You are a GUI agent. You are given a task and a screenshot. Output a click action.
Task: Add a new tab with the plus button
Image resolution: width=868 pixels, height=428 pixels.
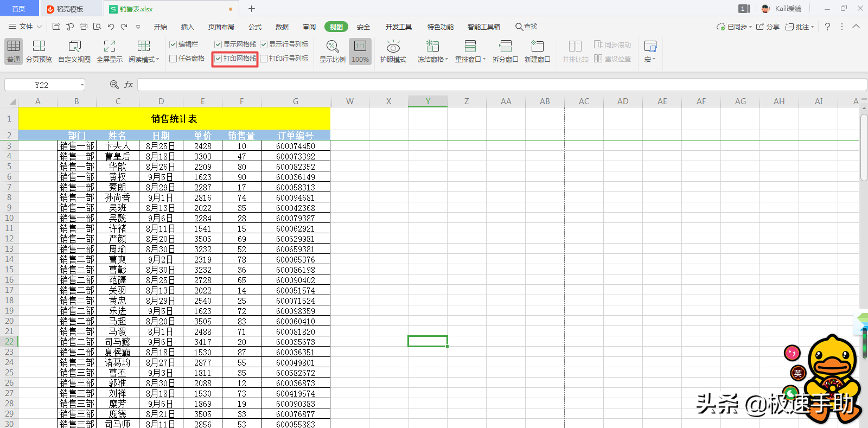(252, 9)
